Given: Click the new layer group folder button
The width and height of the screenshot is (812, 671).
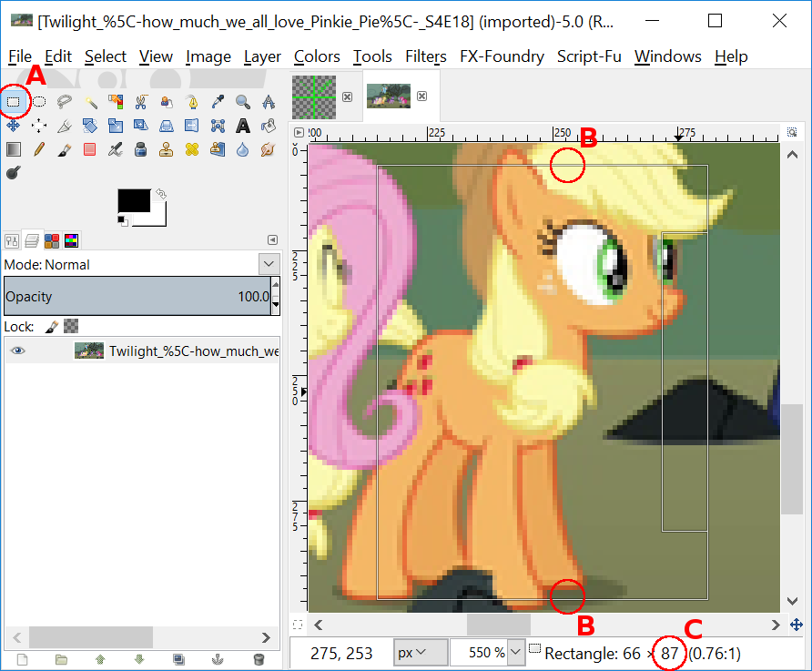Looking at the screenshot, I should tap(62, 659).
